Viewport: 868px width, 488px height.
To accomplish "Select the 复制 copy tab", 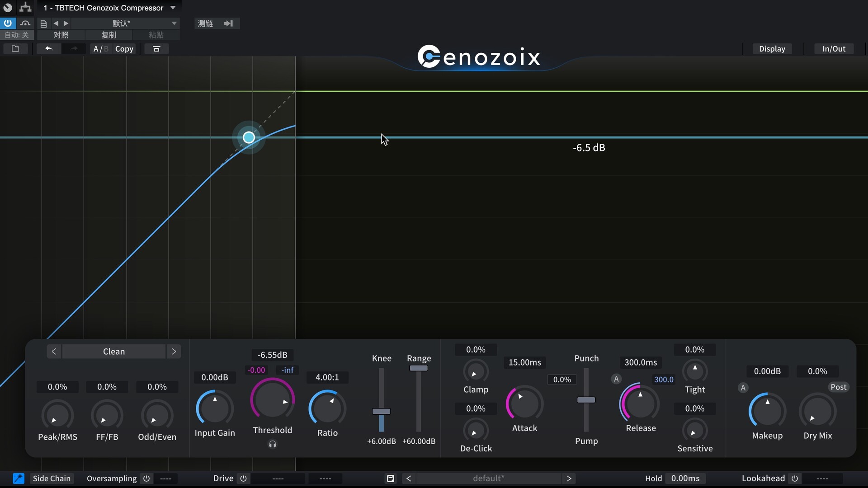I will click(x=108, y=35).
